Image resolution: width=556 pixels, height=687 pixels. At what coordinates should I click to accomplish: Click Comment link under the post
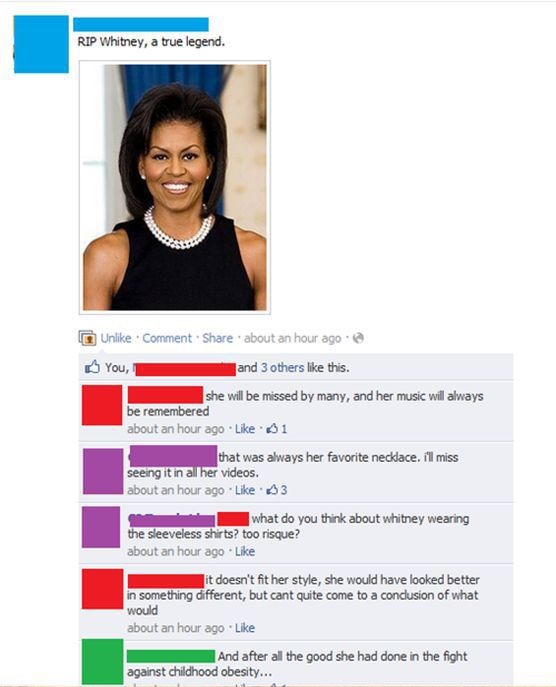(167, 338)
